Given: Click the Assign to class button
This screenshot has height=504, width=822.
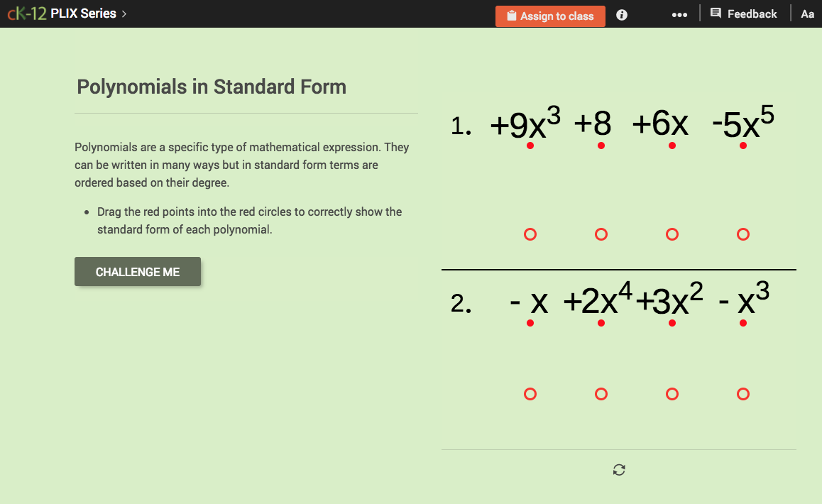Looking at the screenshot, I should [550, 16].
